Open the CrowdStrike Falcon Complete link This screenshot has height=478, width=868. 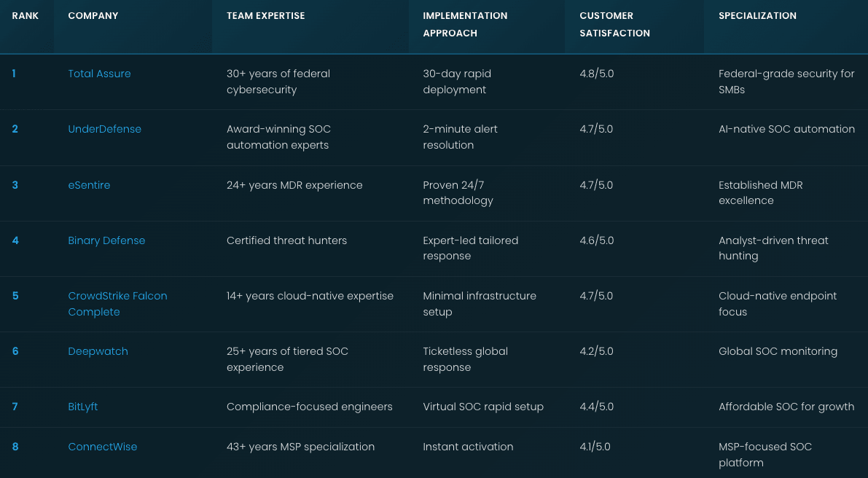point(117,304)
